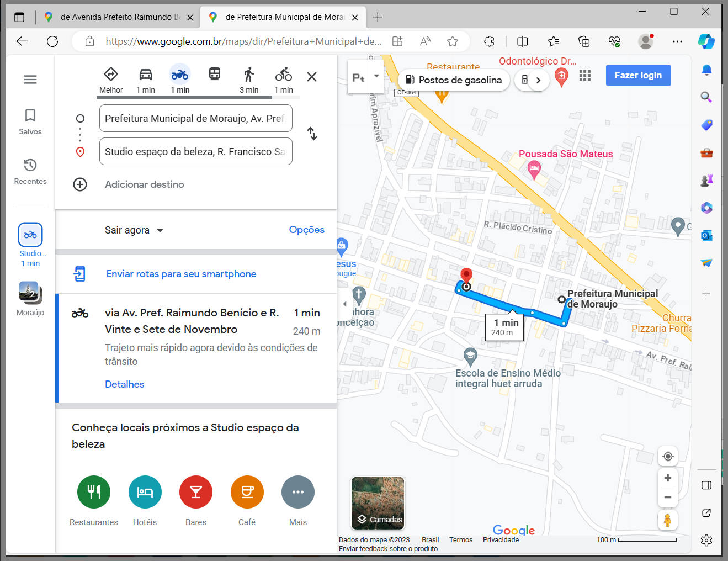Filter map by Postos de gasolina
Image resolution: width=728 pixels, height=561 pixels.
pyautogui.click(x=454, y=80)
